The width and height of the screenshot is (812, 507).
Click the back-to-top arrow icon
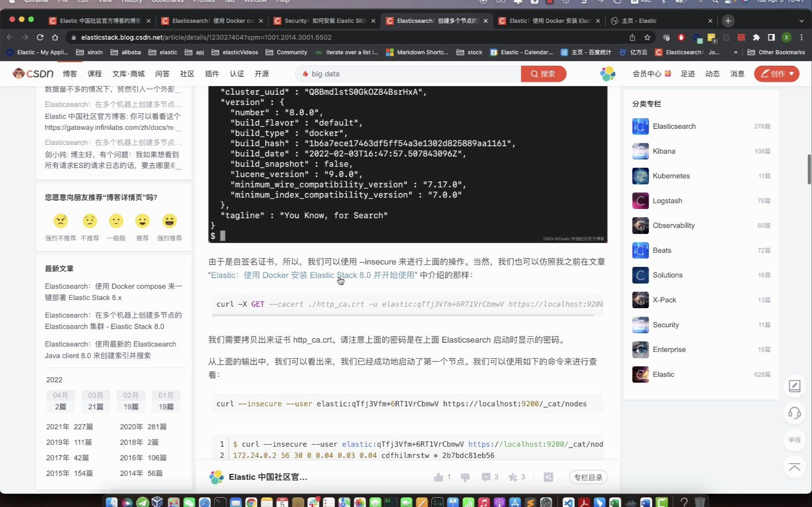point(794,467)
